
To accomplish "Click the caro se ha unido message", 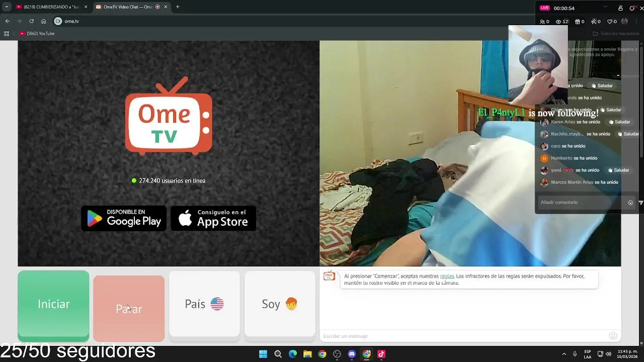I will coord(568,146).
